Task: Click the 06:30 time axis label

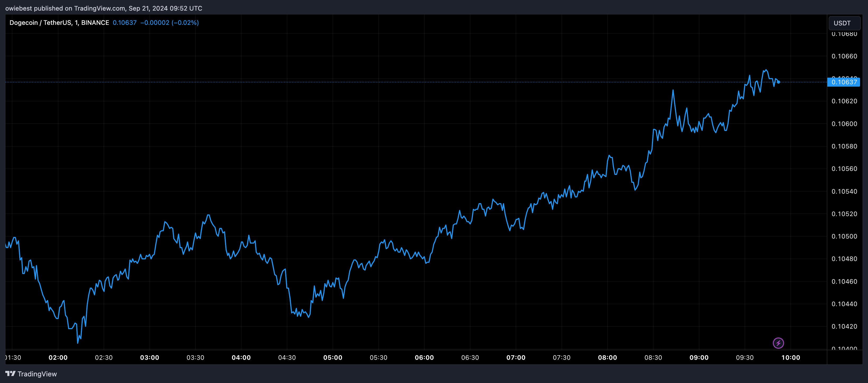Action: tap(470, 357)
